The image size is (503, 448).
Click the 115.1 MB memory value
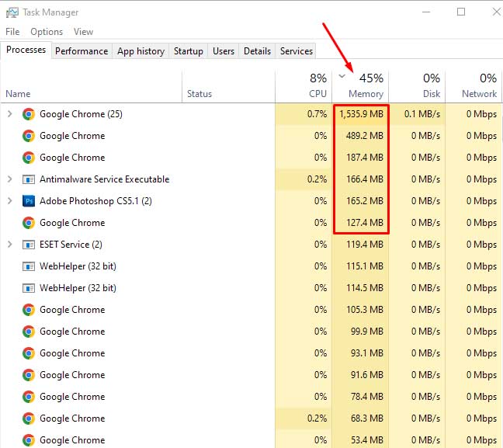(x=364, y=266)
